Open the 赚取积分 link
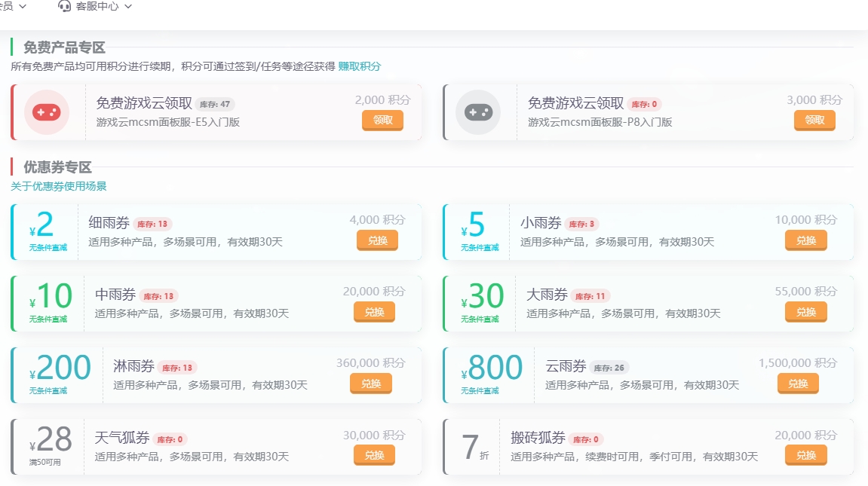Image resolution: width=868 pixels, height=486 pixels. [x=360, y=66]
